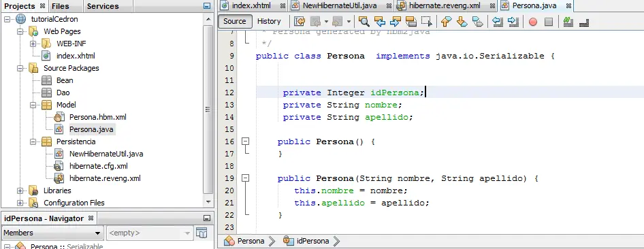
Task: Close the index.xhtml editor tab
Action: point(283,6)
